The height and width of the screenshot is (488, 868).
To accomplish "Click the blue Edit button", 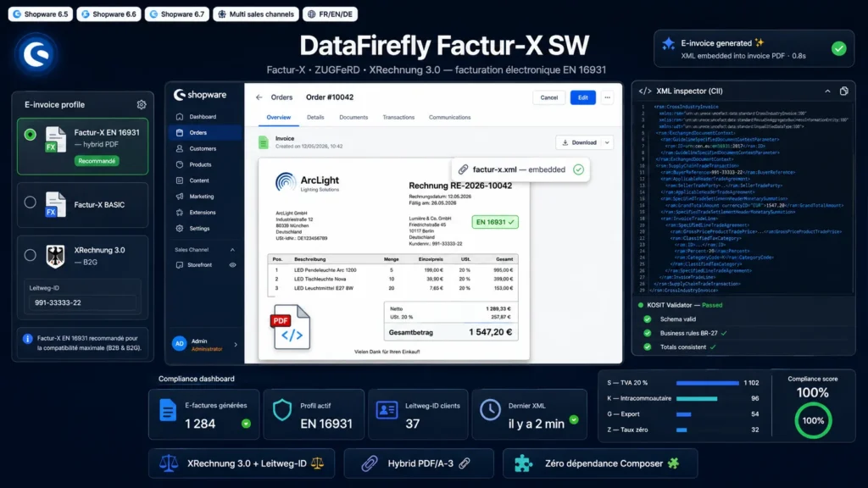I will click(583, 97).
